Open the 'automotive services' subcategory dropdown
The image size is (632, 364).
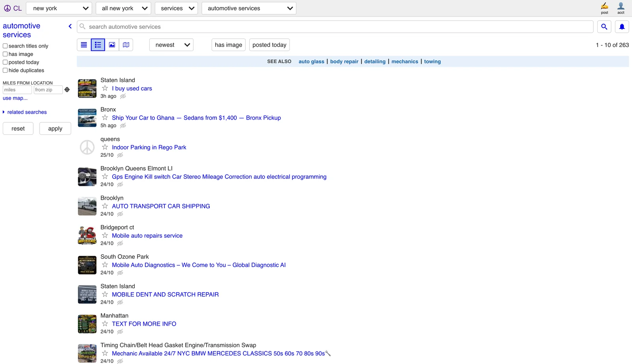[249, 8]
